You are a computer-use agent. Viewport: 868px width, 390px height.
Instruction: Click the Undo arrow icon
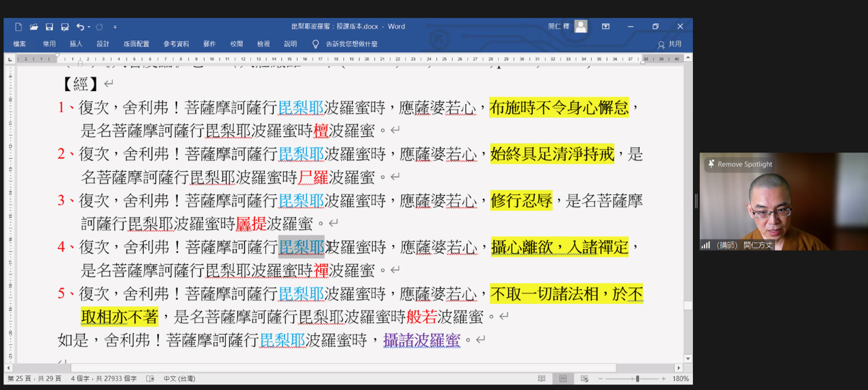(x=79, y=27)
